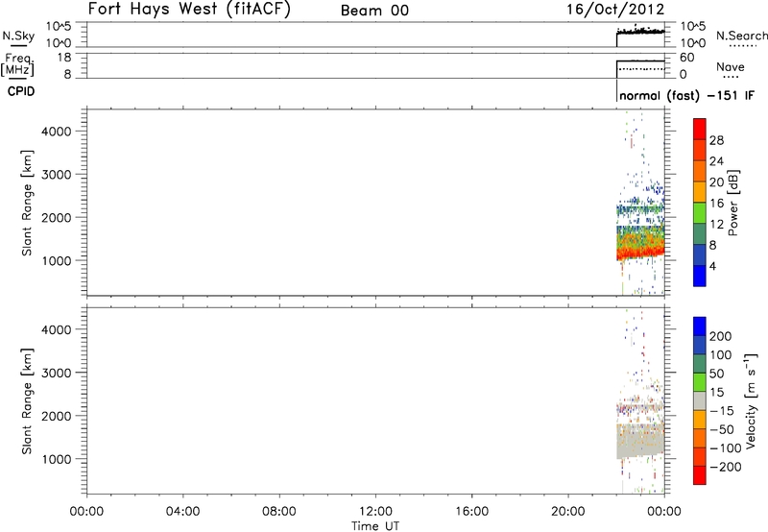Viewport: 768px width, 532px height.
Task: Select the 'Freq. [MHz]' legend label
Action: pos(17,64)
